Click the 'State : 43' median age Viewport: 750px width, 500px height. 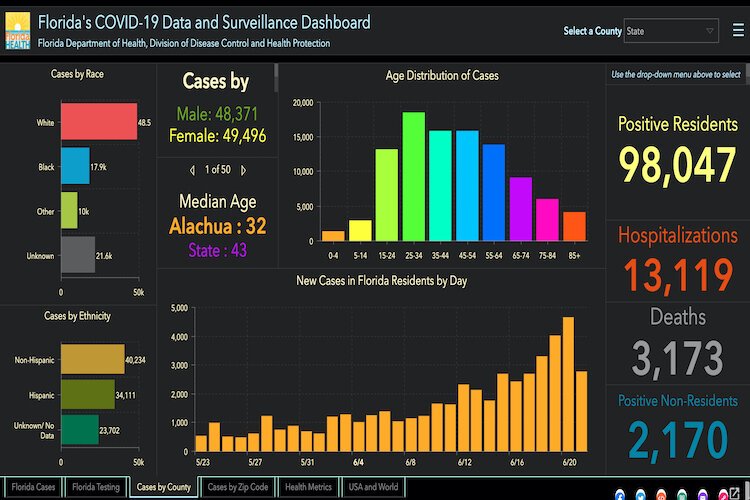click(218, 250)
